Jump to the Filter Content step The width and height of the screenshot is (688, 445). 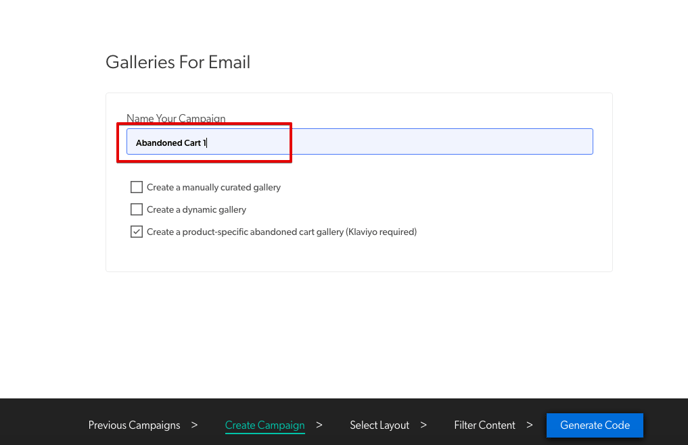[484, 425]
